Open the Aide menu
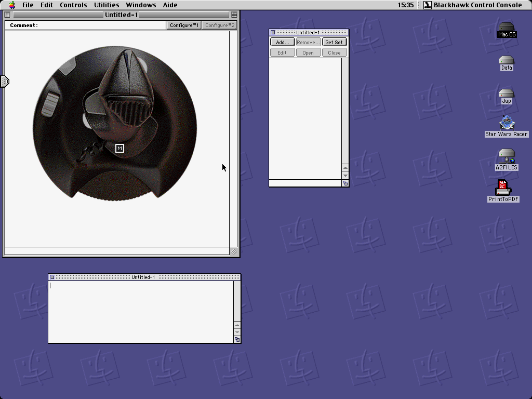The image size is (532, 399). (170, 5)
